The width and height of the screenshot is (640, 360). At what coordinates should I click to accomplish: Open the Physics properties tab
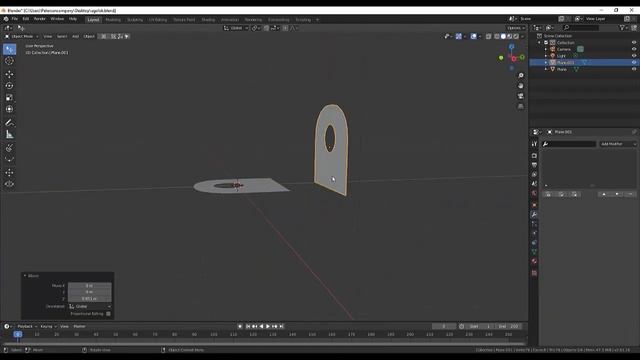534,233
